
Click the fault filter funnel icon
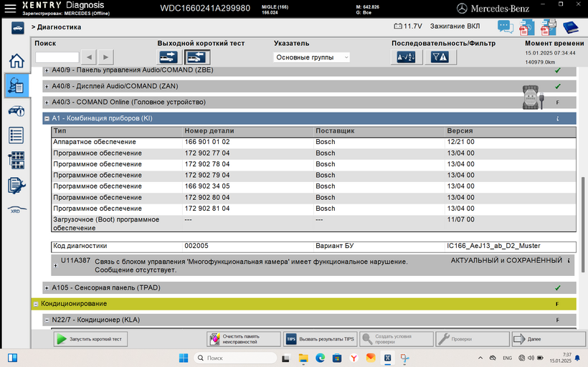[x=440, y=57]
